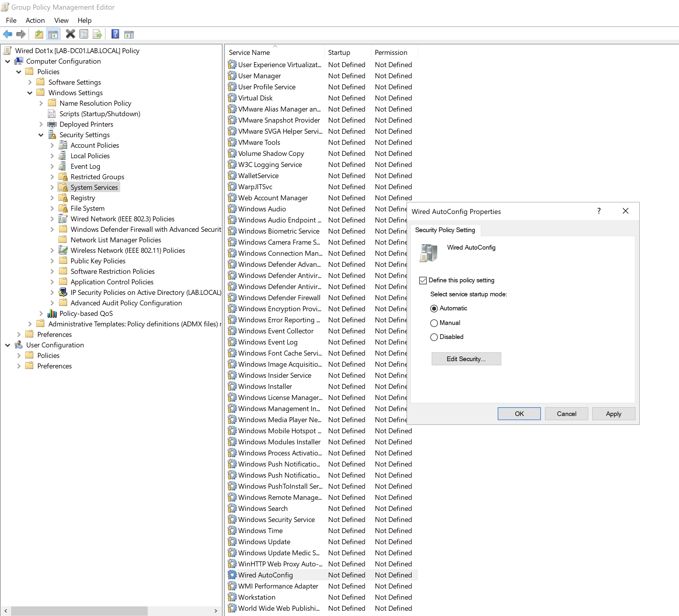Collapse the Security Settings node
The height and width of the screenshot is (616, 679).
pos(41,135)
